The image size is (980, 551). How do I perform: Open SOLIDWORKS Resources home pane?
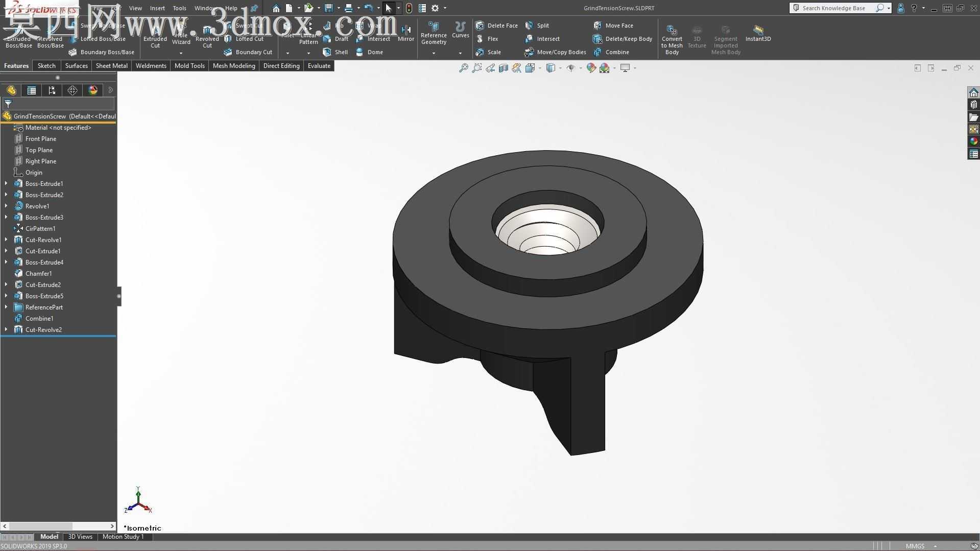(x=973, y=92)
